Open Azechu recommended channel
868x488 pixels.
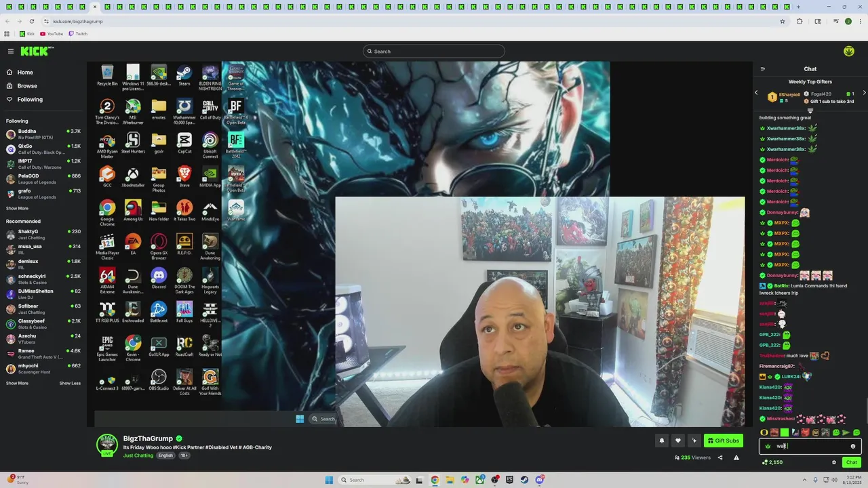(43, 339)
